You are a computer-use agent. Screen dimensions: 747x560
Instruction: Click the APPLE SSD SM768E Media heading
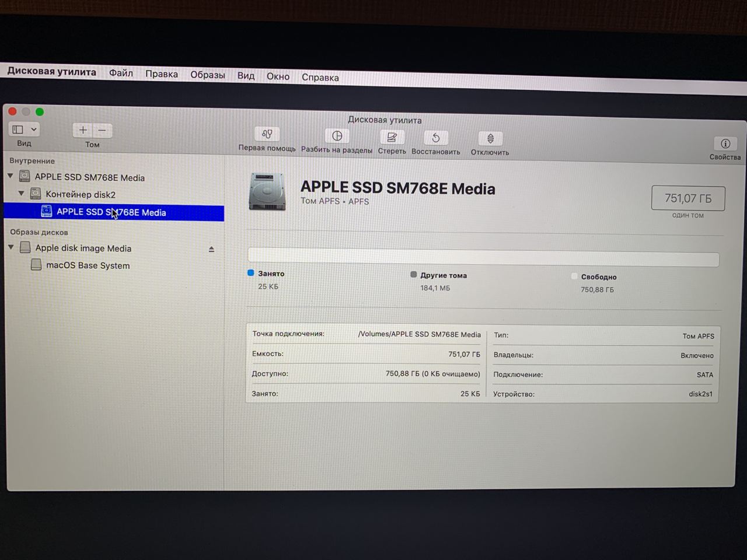pos(398,188)
